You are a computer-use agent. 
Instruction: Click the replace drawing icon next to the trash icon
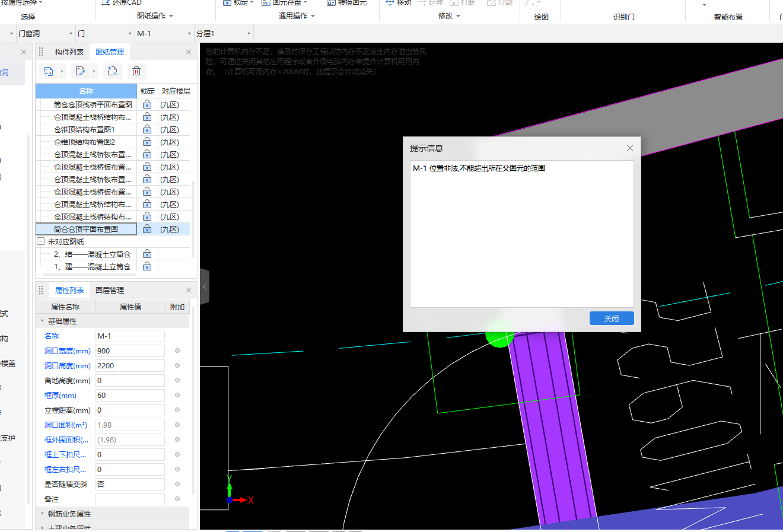112,71
